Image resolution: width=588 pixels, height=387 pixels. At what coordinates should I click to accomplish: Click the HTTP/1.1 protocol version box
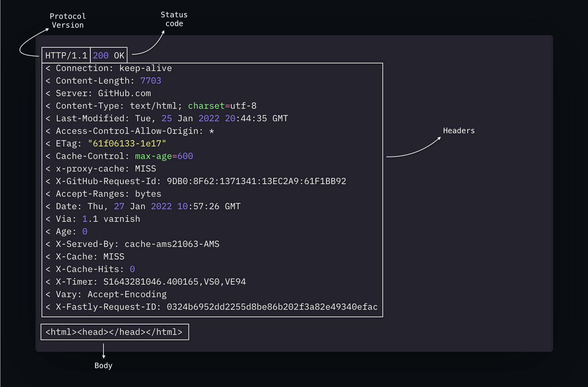(x=66, y=56)
